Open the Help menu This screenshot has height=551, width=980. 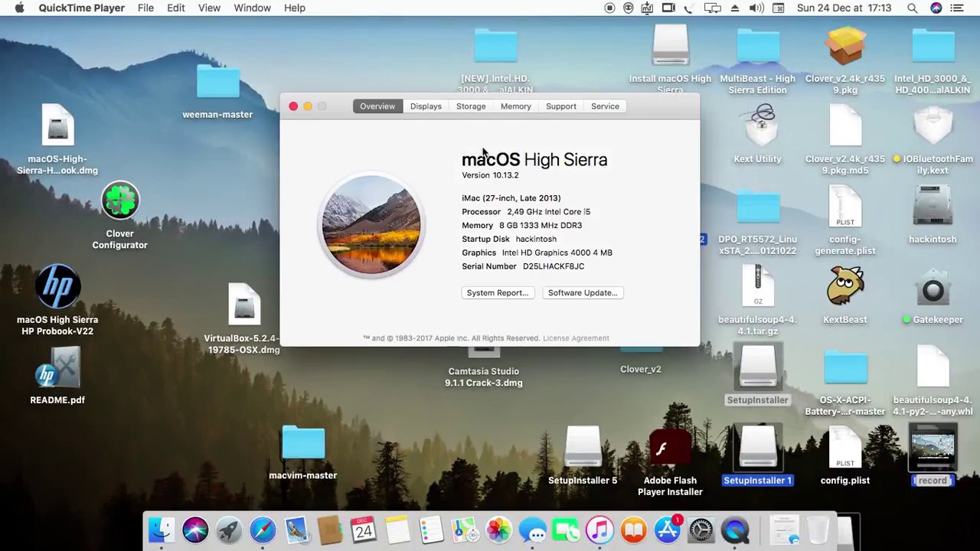click(295, 8)
